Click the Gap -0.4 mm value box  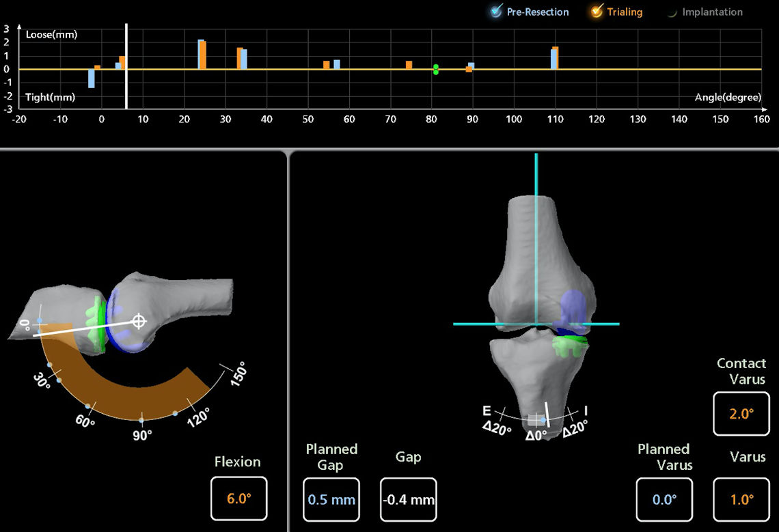click(408, 500)
